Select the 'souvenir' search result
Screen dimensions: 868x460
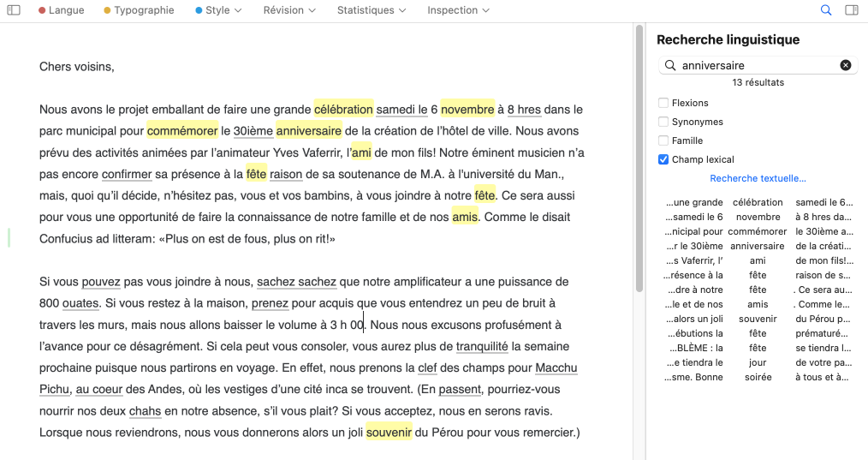tap(758, 319)
